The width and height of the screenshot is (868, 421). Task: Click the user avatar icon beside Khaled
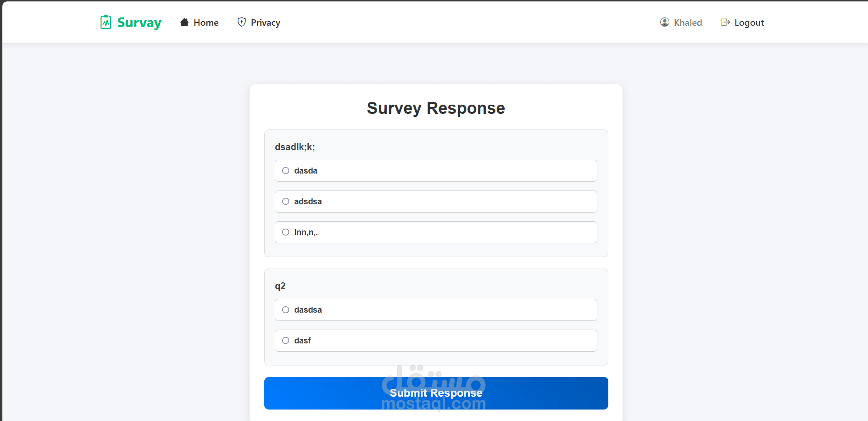point(664,22)
